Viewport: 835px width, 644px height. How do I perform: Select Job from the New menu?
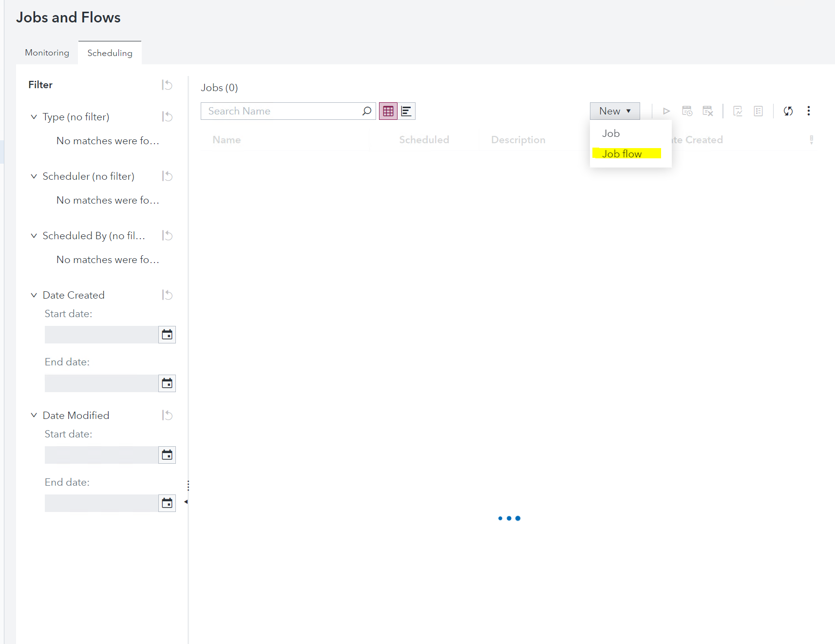pyautogui.click(x=610, y=133)
